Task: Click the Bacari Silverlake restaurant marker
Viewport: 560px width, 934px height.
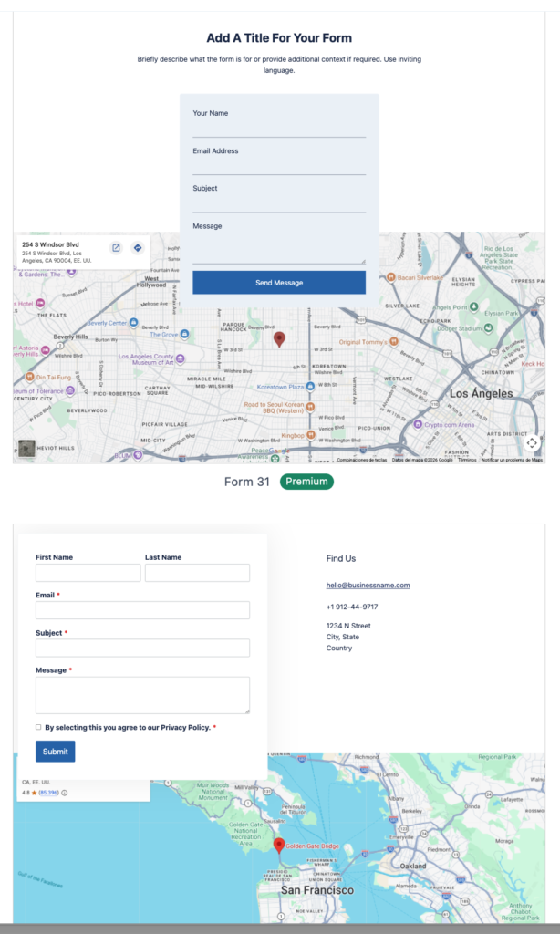Action: coord(390,277)
